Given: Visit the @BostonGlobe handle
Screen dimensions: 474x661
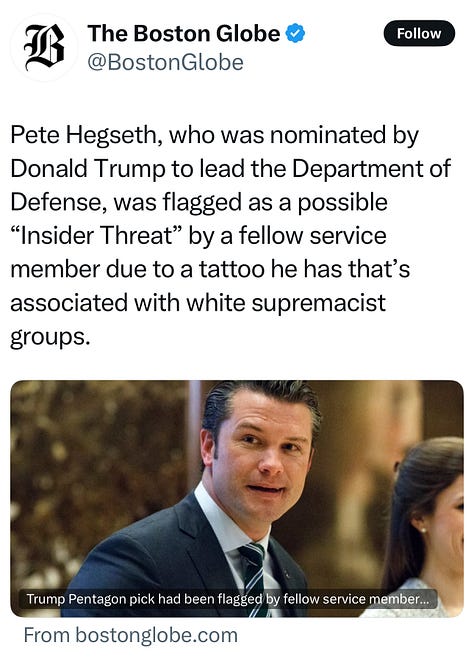Looking at the screenshot, I should (165, 62).
